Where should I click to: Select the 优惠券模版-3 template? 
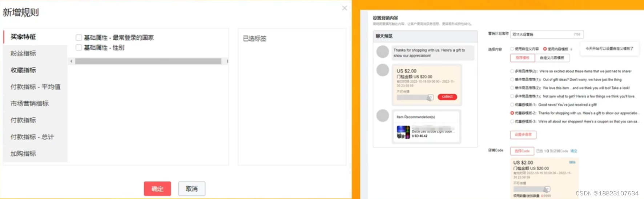click(x=512, y=121)
